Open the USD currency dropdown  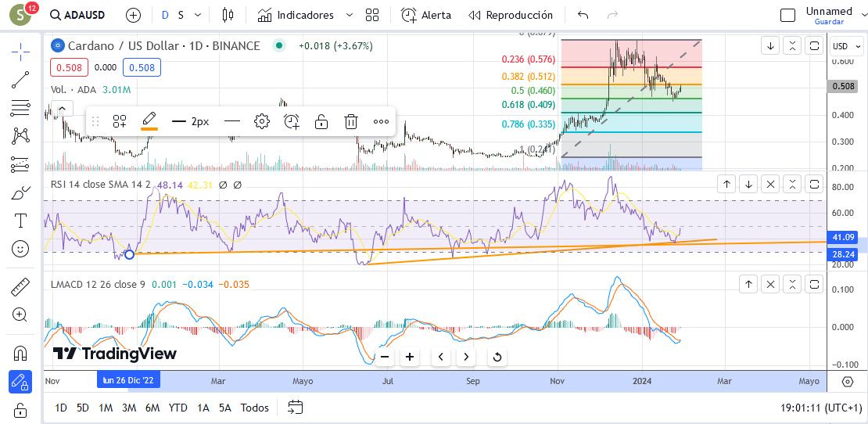[848, 46]
